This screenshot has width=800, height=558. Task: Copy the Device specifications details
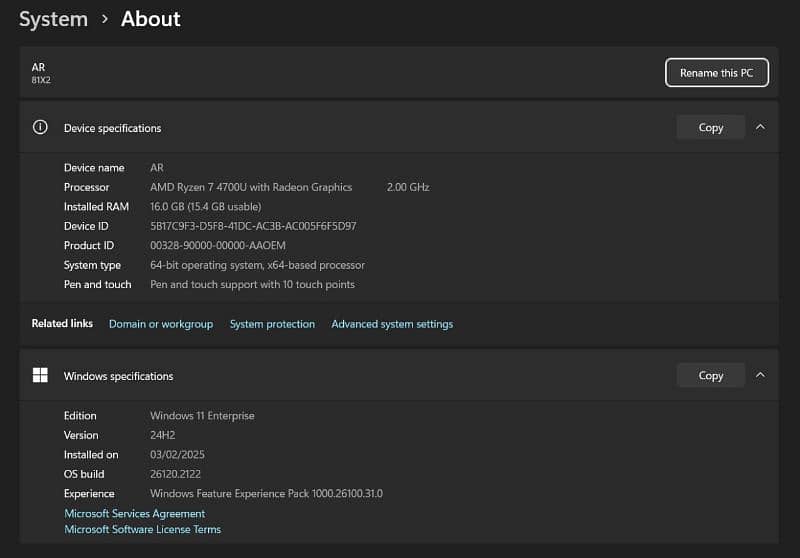pyautogui.click(x=710, y=127)
